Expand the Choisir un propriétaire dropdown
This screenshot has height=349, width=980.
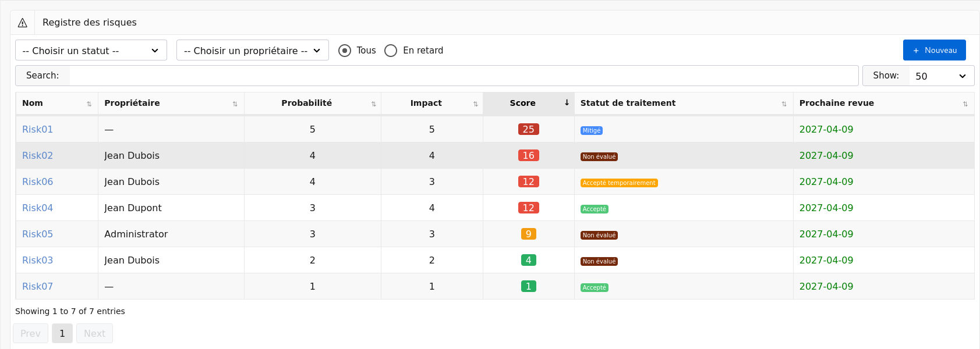(x=252, y=51)
